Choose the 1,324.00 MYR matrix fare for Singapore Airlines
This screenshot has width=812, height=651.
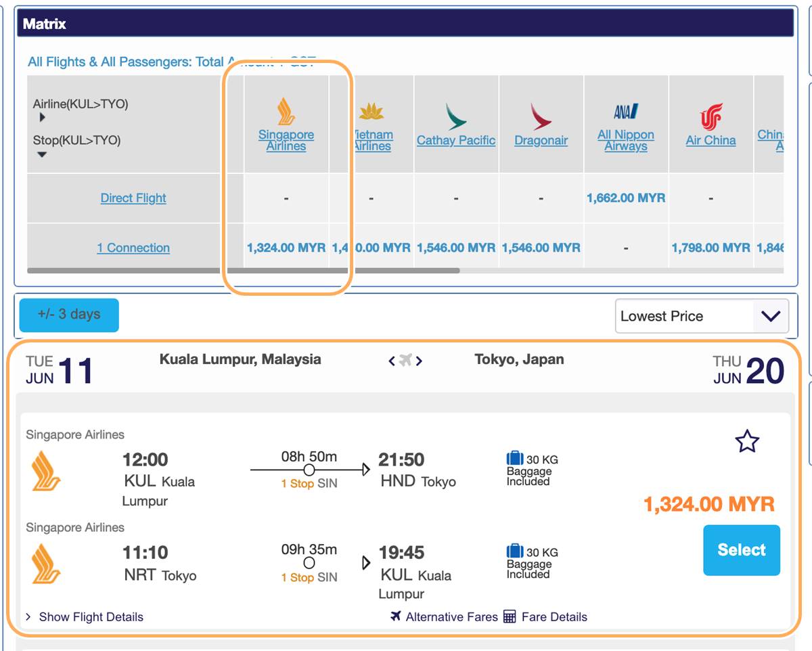[286, 248]
